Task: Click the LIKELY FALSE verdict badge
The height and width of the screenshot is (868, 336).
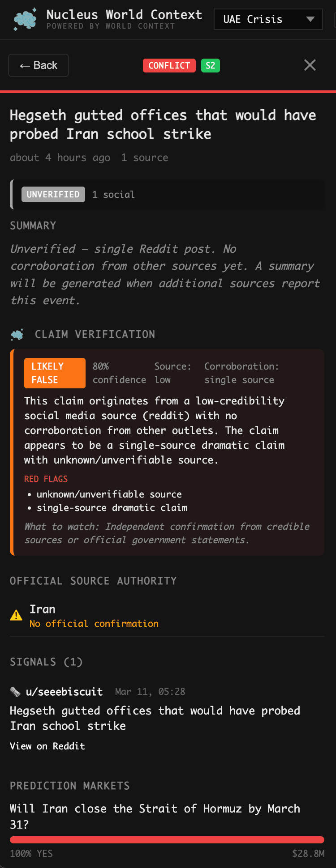Action: pyautogui.click(x=54, y=373)
